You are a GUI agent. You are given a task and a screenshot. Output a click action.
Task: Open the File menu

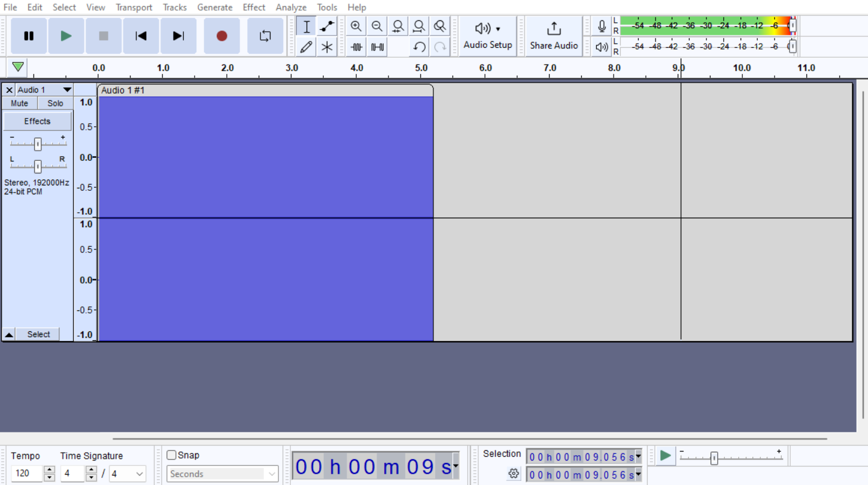[10, 7]
